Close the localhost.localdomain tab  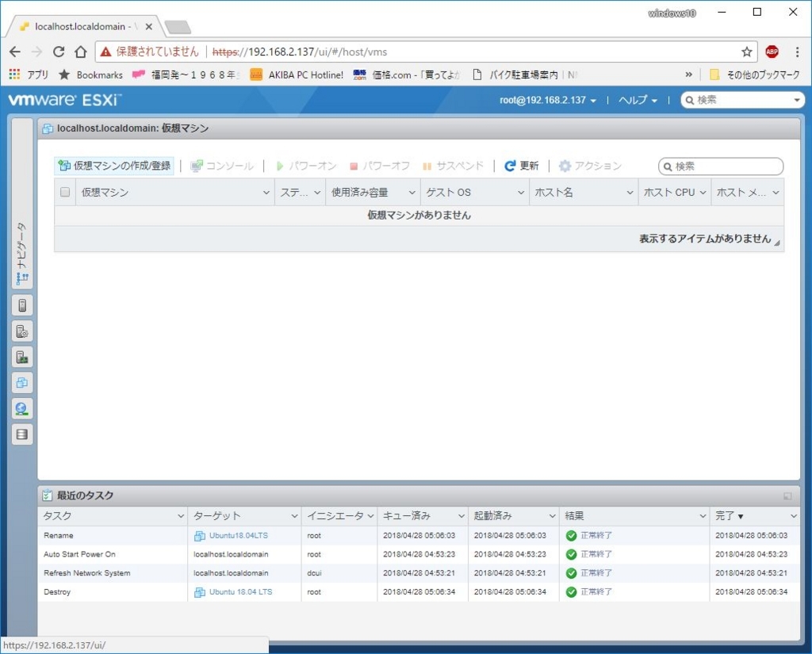(x=148, y=26)
